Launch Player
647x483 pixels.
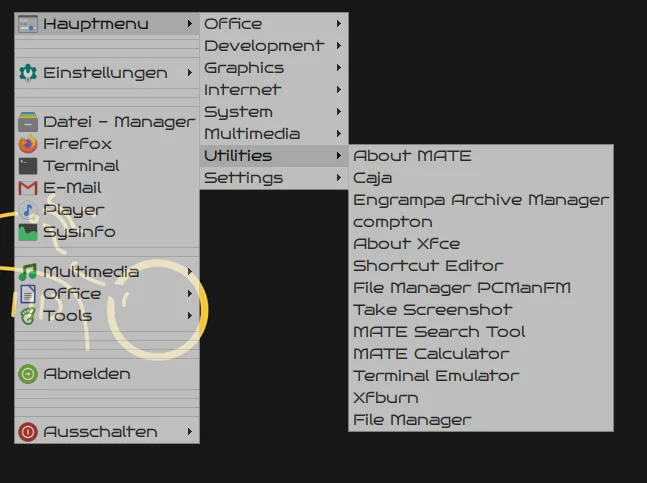click(107, 210)
